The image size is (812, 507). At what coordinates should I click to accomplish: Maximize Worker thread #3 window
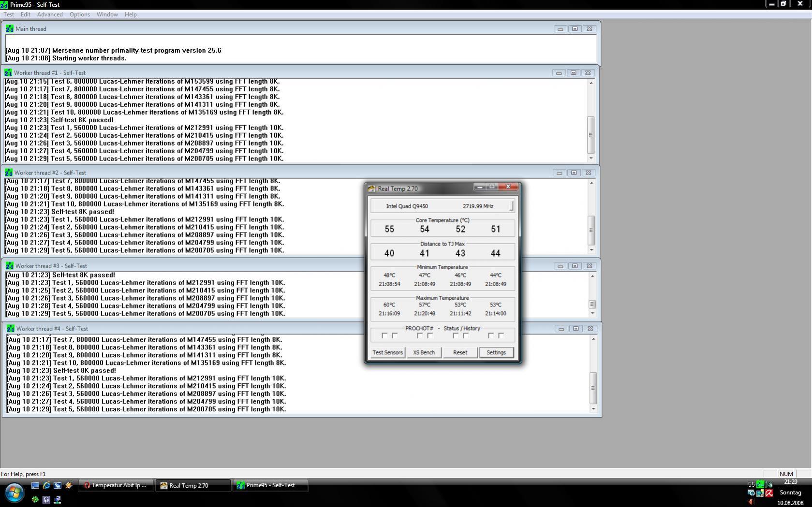575,266
